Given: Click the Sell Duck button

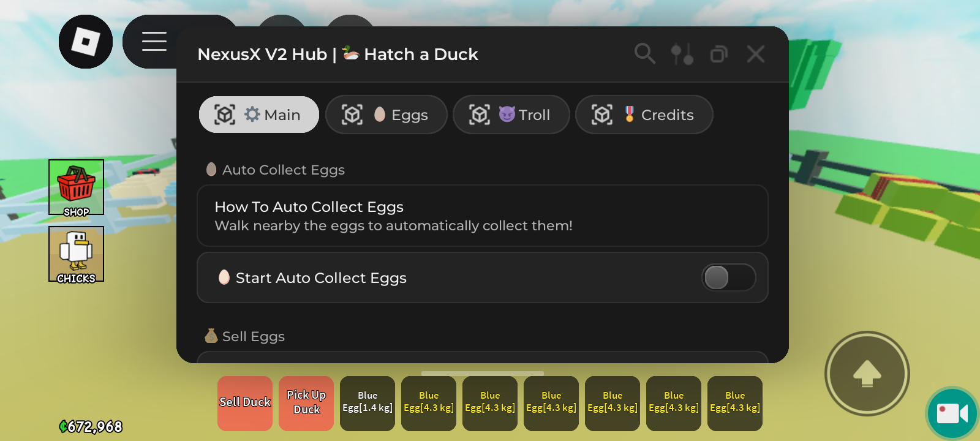Looking at the screenshot, I should pos(245,403).
